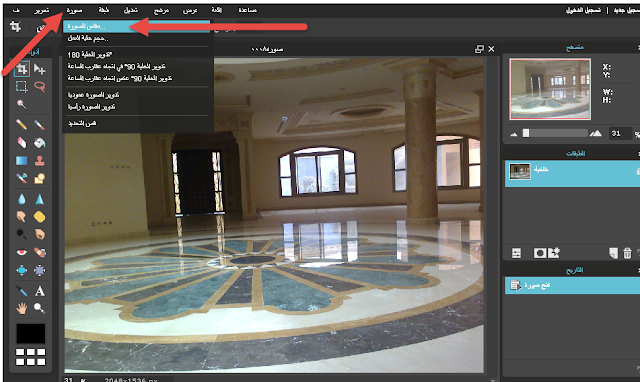Screen dimensions: 640x382
Task: Select the Red Eye Reduction tool
Action: [22, 252]
